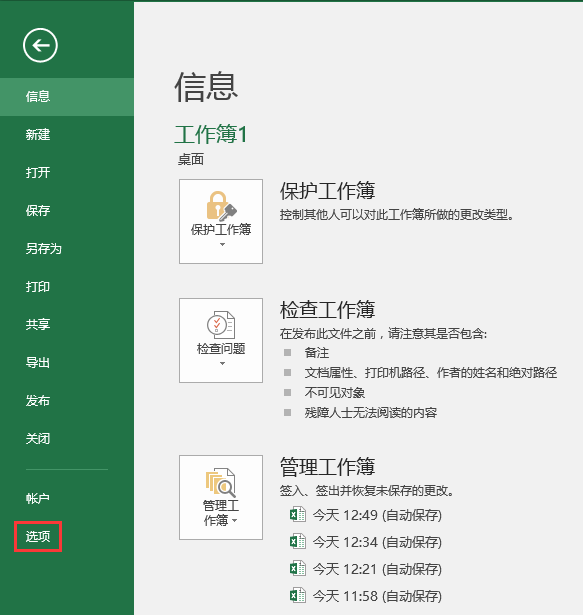Open autosaved version 今天 11:58
The width and height of the screenshot is (583, 615).
(x=377, y=596)
